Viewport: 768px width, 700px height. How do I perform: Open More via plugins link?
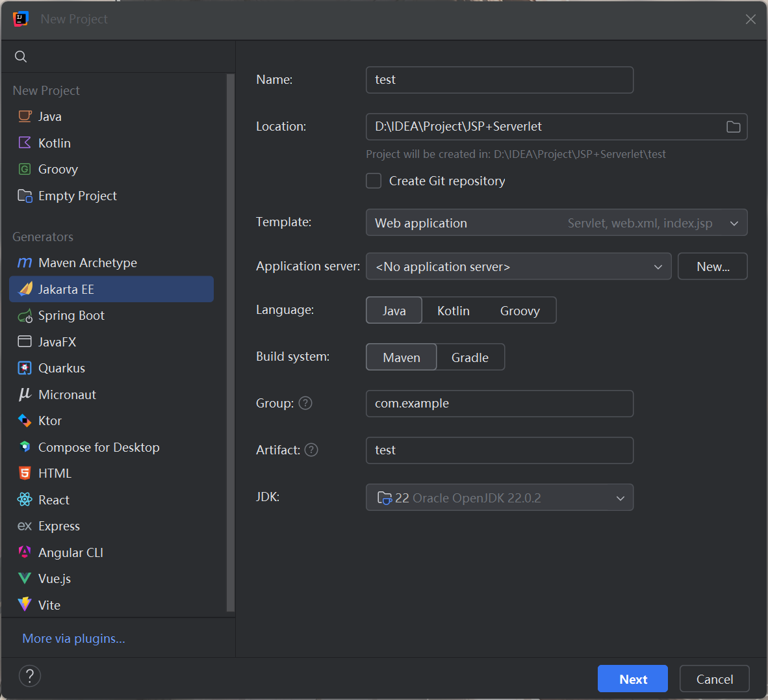coord(73,638)
